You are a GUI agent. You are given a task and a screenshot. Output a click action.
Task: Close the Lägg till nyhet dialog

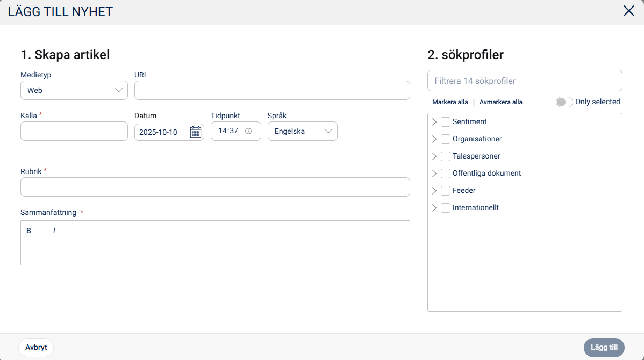click(x=628, y=11)
